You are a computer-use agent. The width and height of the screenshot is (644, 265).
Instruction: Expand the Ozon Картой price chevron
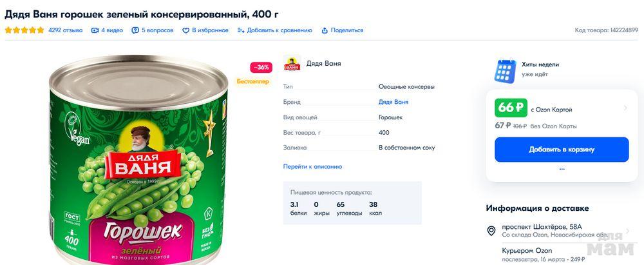click(x=625, y=108)
